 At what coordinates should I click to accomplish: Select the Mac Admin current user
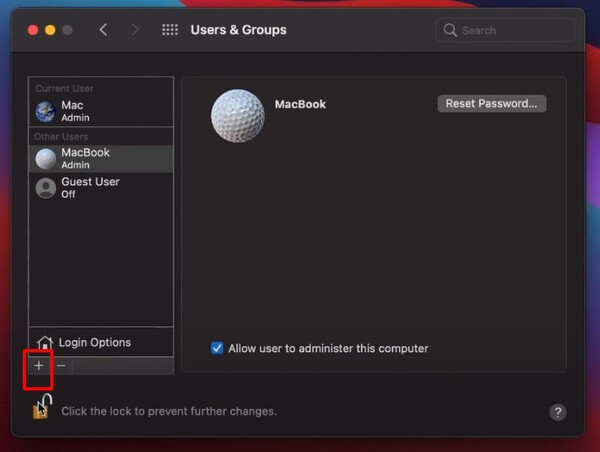101,111
